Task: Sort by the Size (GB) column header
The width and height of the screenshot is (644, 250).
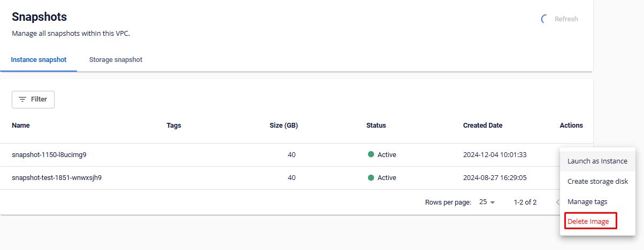Action: (283, 126)
